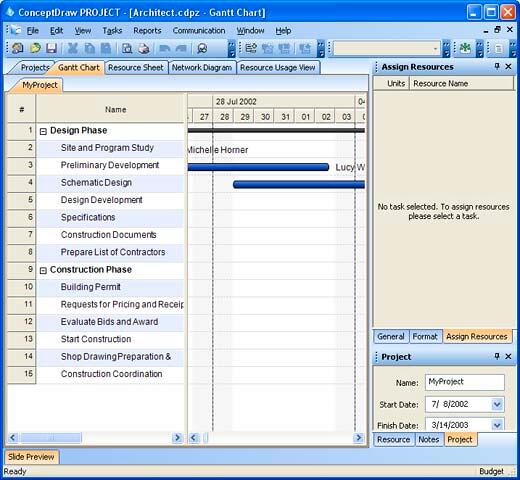
Task: Select the MyProject tab
Action: pos(39,85)
